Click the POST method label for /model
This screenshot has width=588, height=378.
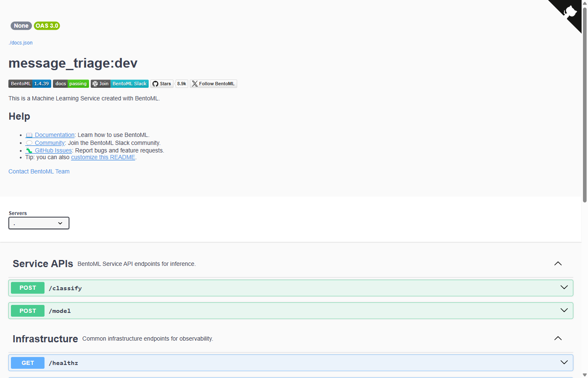pyautogui.click(x=28, y=311)
